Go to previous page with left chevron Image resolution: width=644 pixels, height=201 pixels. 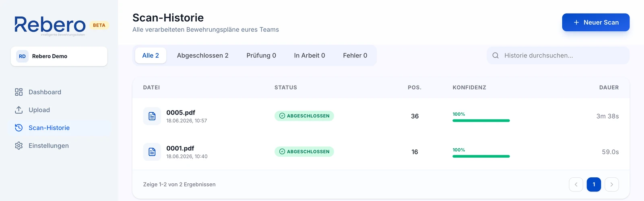576,185
